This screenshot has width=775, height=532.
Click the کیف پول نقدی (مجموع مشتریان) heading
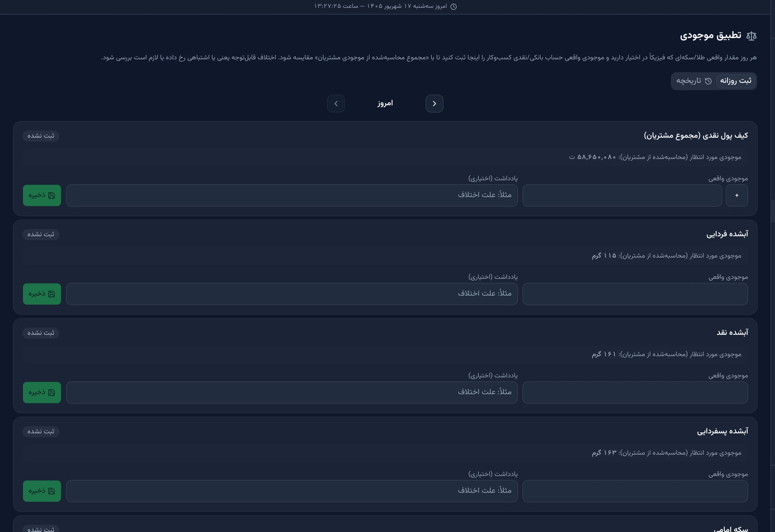point(696,136)
